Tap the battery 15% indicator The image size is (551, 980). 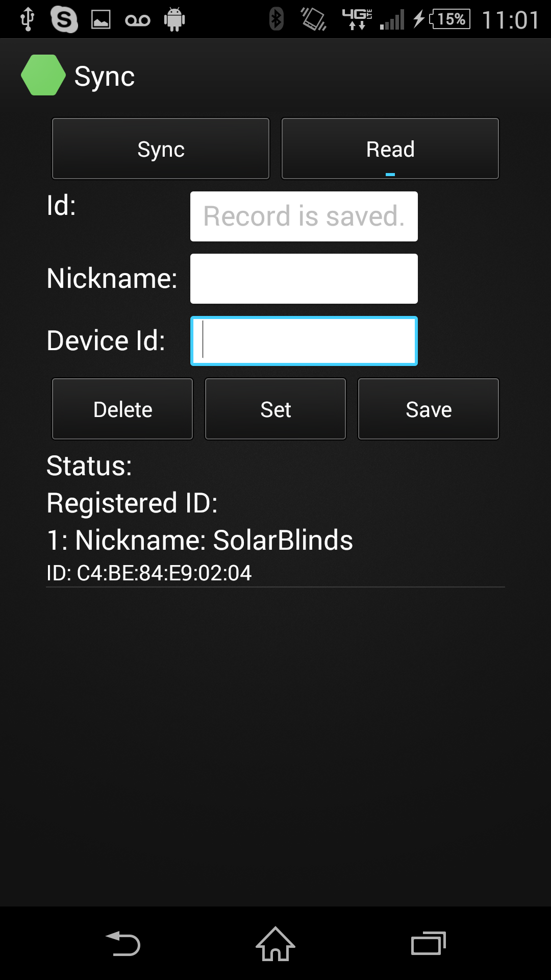449,19
